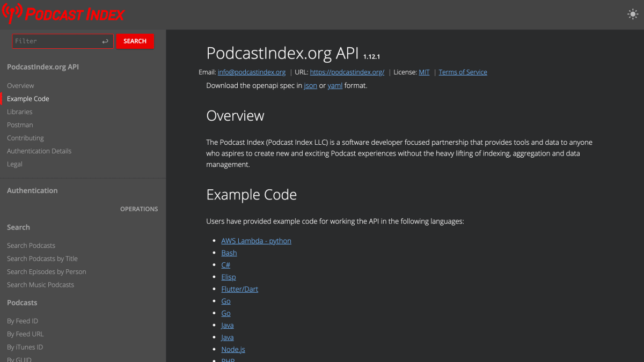Click the MIT license link
Screen dimensions: 644x362
[424, 72]
